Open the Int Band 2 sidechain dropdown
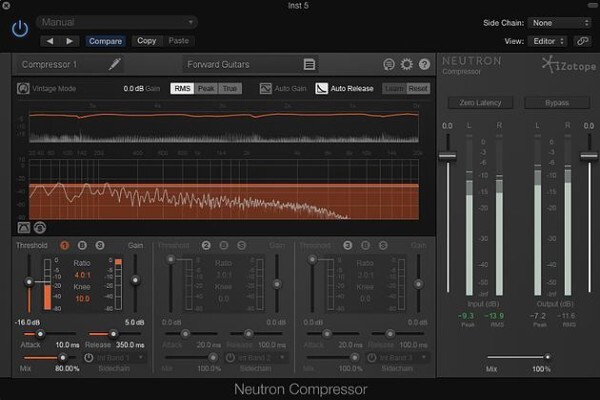600x400 pixels. click(262, 358)
